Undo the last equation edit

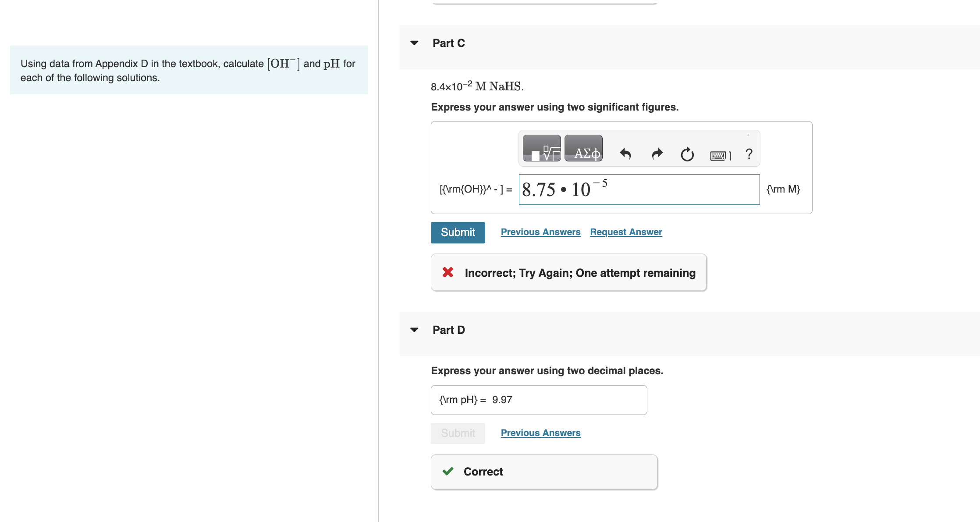coord(625,154)
